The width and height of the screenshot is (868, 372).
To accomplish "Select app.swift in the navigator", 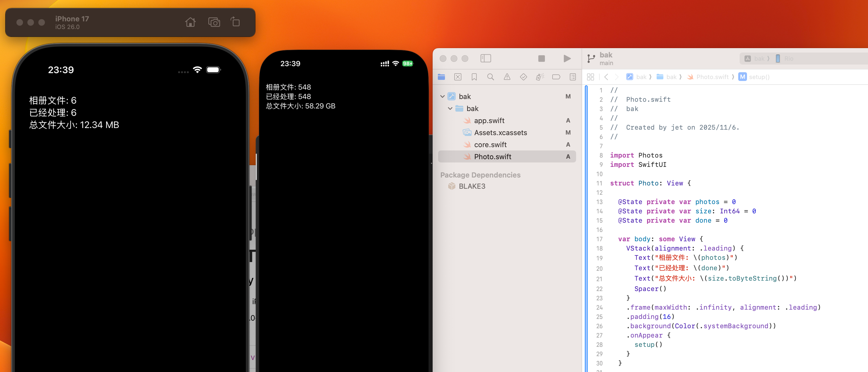I will 489,121.
